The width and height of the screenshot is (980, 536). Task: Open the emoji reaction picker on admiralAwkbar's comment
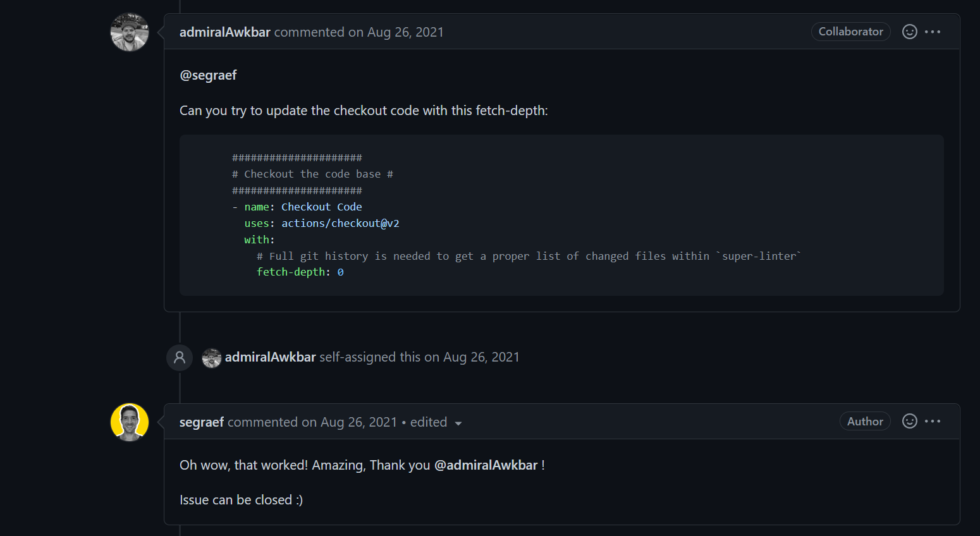(x=909, y=31)
